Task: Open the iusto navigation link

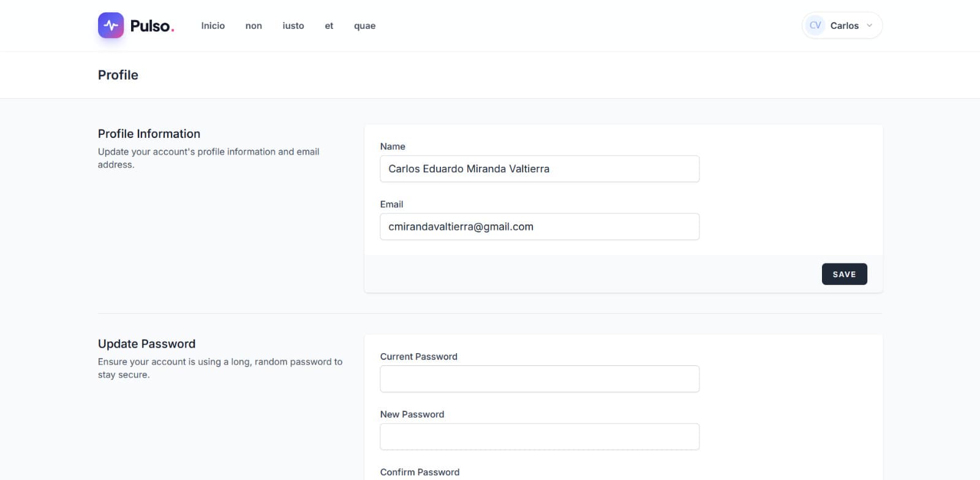Action: click(293, 26)
